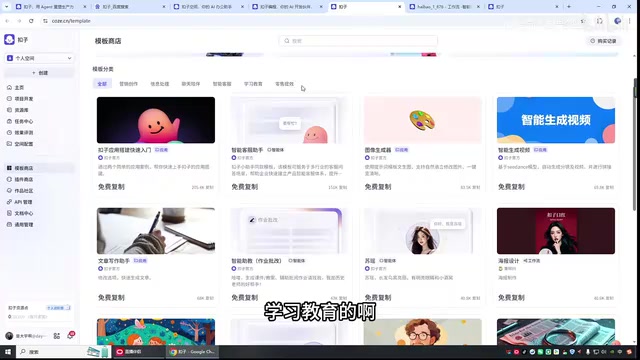
Task: Select the 智能客服 category tab
Action: point(222,84)
